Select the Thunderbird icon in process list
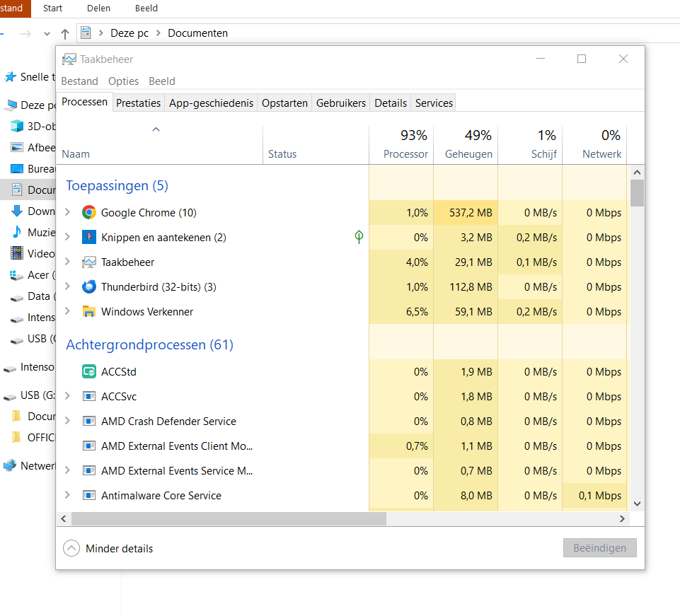The height and width of the screenshot is (616, 680). (88, 287)
